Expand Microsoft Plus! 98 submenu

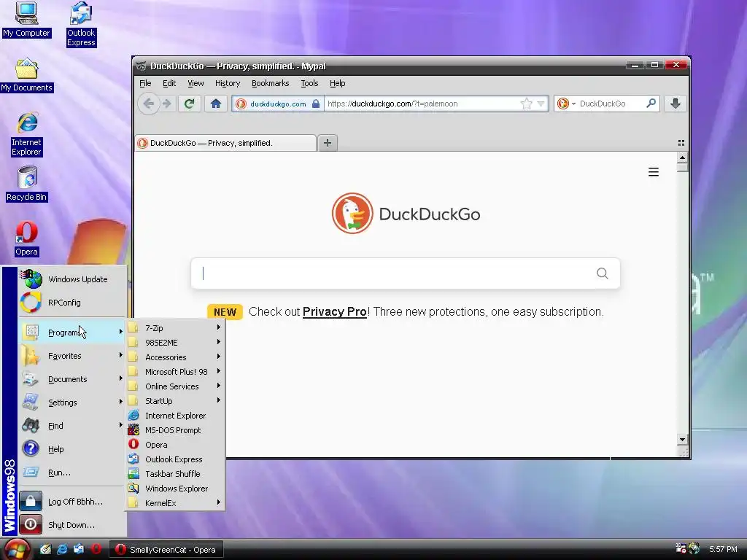tap(175, 372)
